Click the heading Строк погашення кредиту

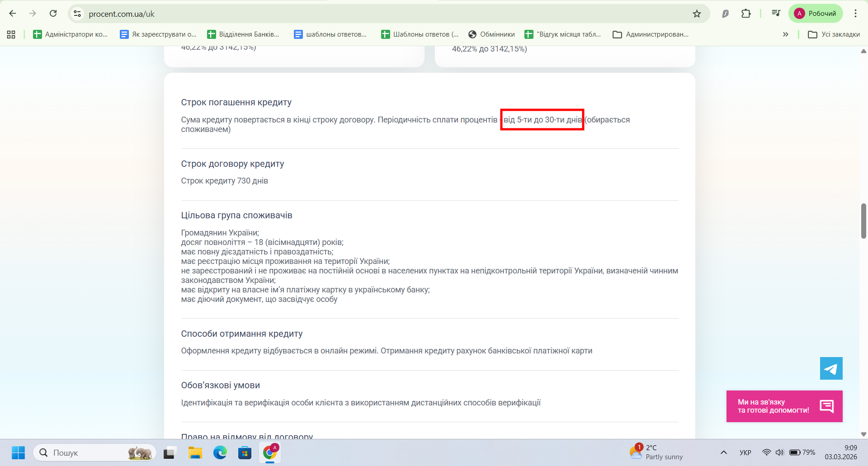[x=236, y=103]
